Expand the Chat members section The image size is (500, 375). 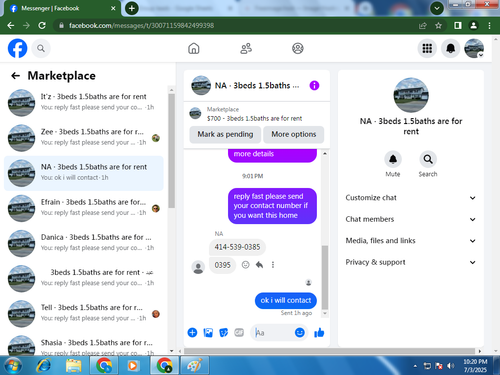pyautogui.click(x=411, y=219)
